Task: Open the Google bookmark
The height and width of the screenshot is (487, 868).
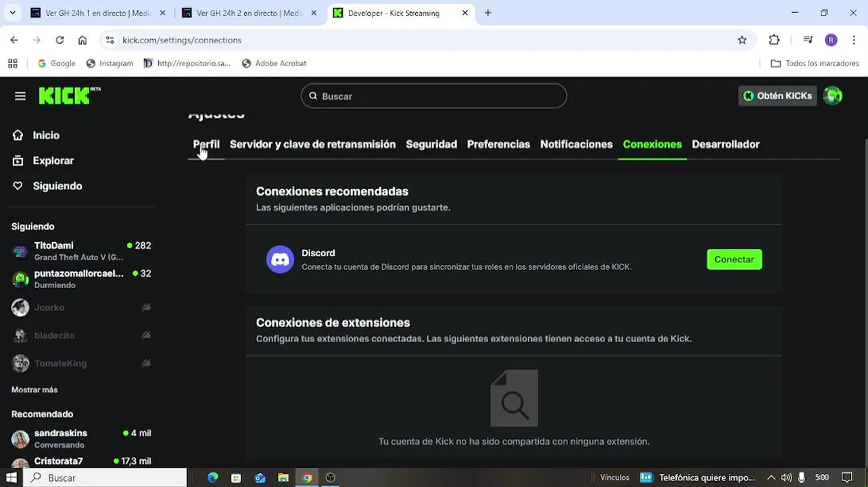Action: [x=56, y=63]
